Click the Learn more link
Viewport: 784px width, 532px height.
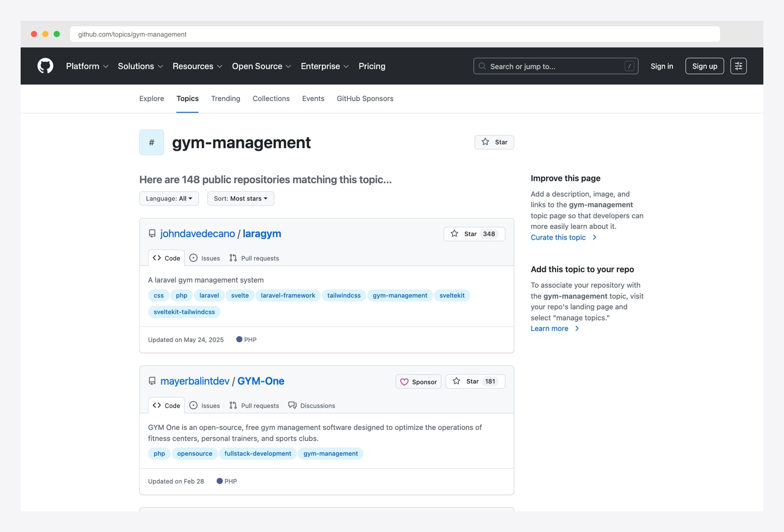click(x=555, y=328)
